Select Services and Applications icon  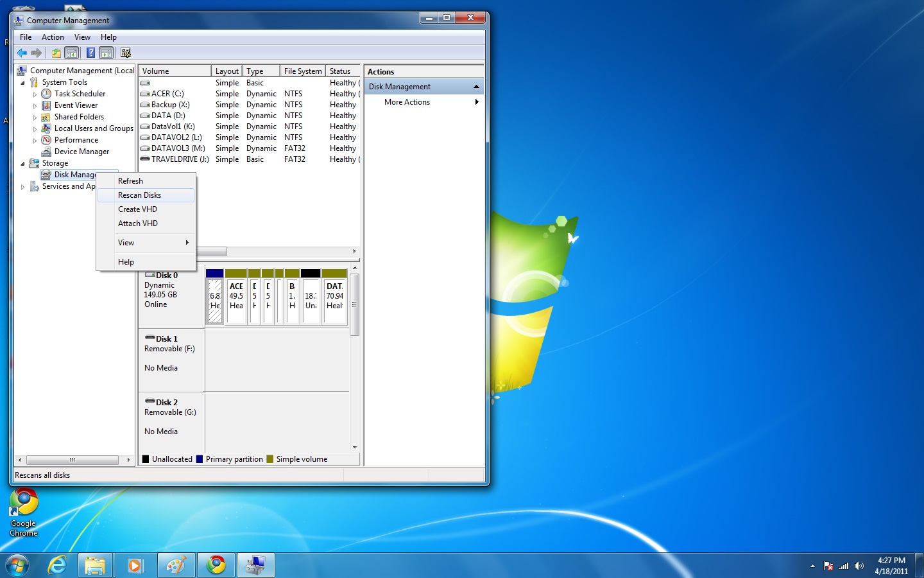[x=34, y=186]
